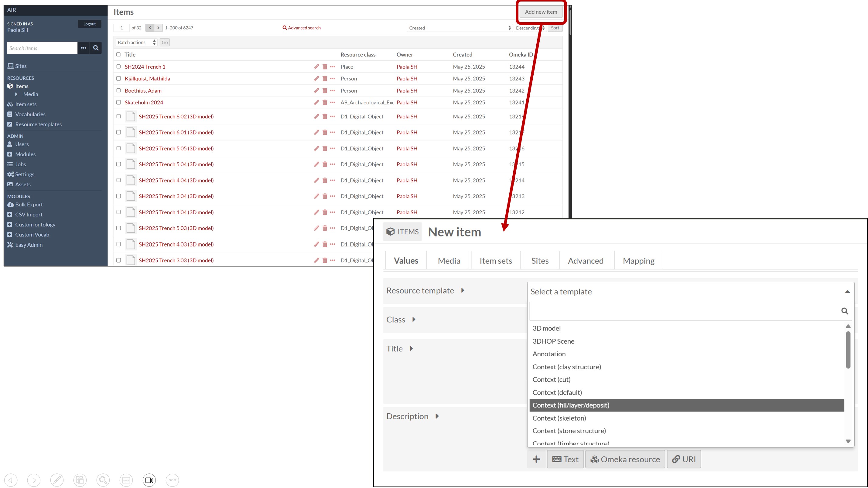Open the Created sort-by dropdown

460,28
